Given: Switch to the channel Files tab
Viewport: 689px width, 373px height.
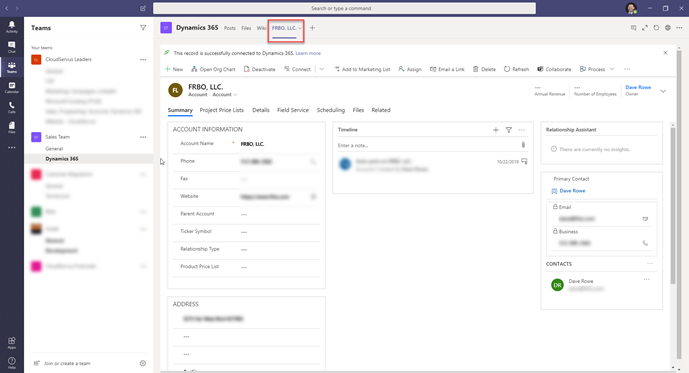Looking at the screenshot, I should 246,28.
